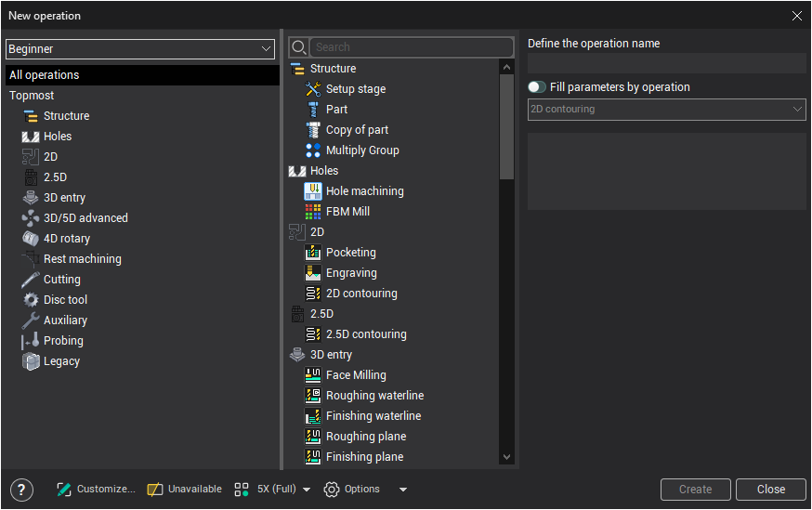The image size is (812, 510).
Task: Click the Setup stage icon
Action: point(313,89)
